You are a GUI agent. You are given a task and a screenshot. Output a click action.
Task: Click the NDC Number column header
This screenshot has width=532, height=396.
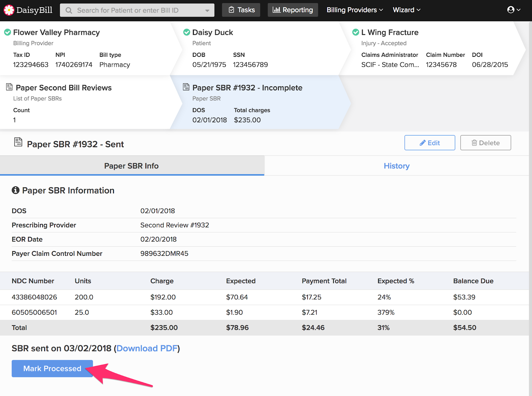(x=33, y=281)
